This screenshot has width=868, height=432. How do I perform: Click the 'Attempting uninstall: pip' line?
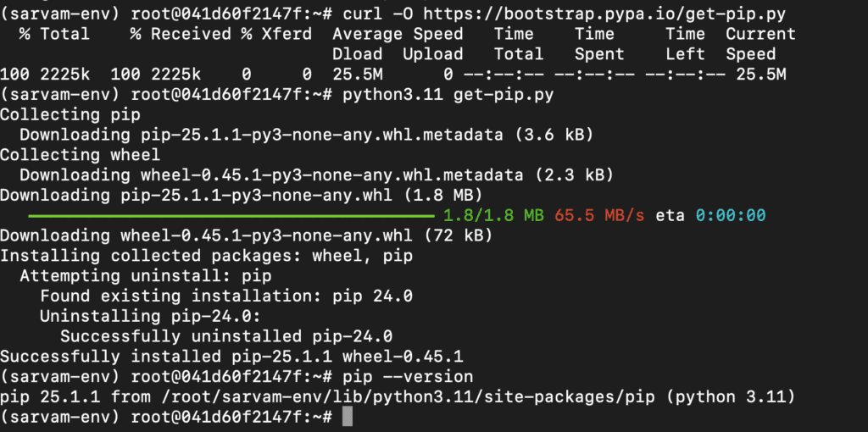[146, 276]
